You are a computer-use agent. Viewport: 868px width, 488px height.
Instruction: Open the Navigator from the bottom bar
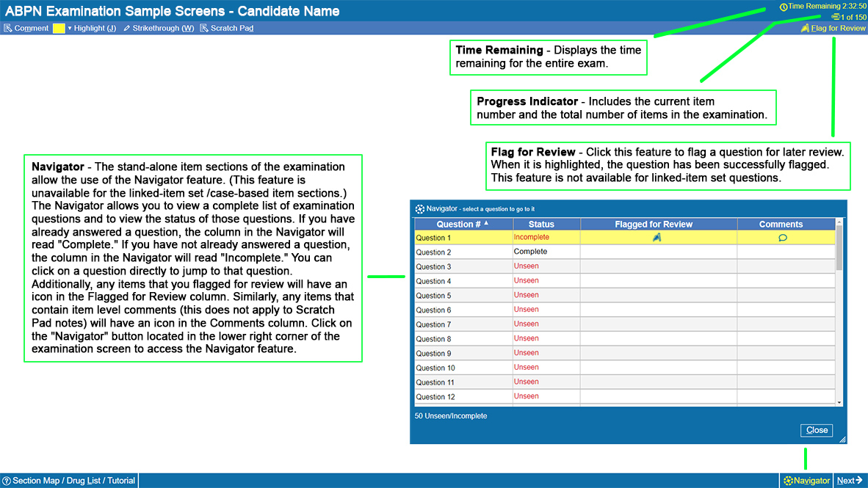(806, 481)
